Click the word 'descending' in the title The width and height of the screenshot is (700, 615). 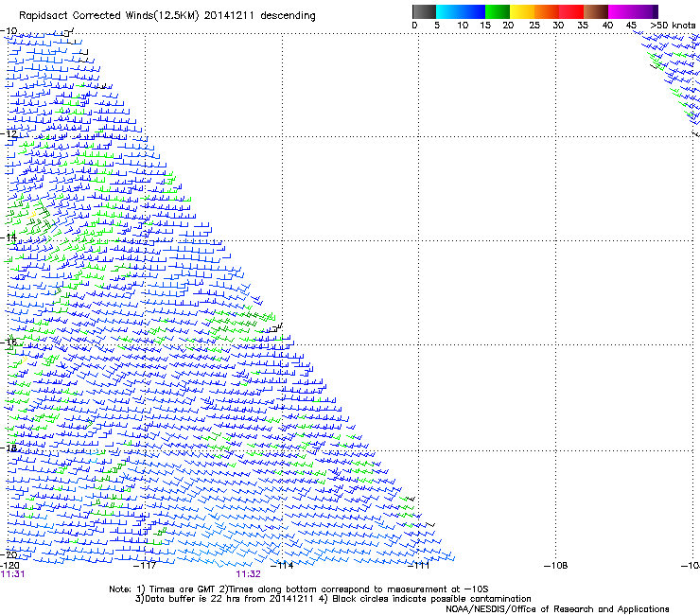point(288,16)
